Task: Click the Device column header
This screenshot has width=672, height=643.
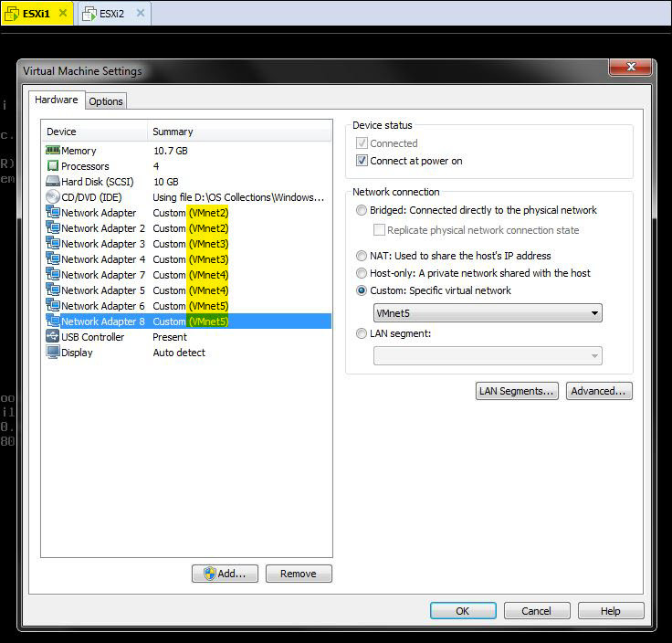Action: pos(95,132)
